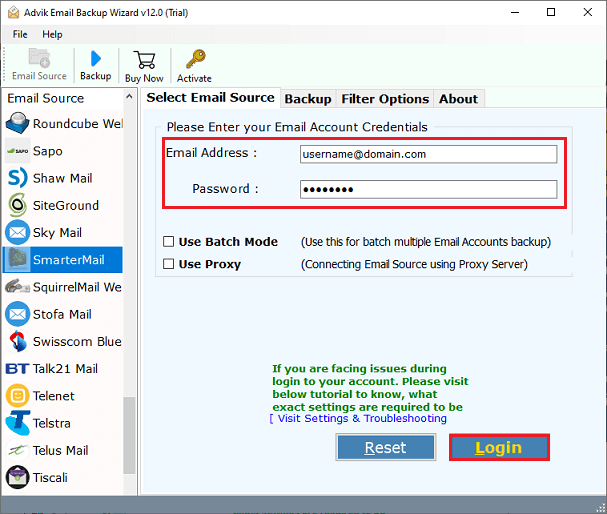Click the Login button

point(499,447)
